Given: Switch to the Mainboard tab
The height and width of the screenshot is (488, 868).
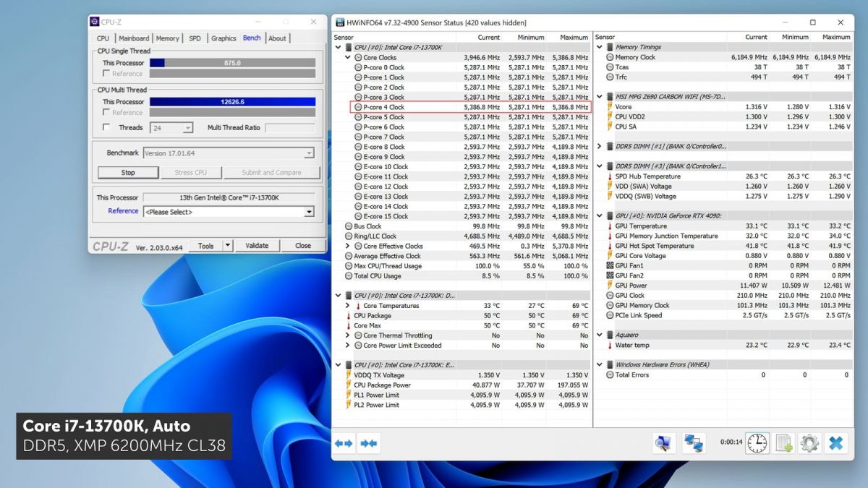Looking at the screenshot, I should (134, 38).
